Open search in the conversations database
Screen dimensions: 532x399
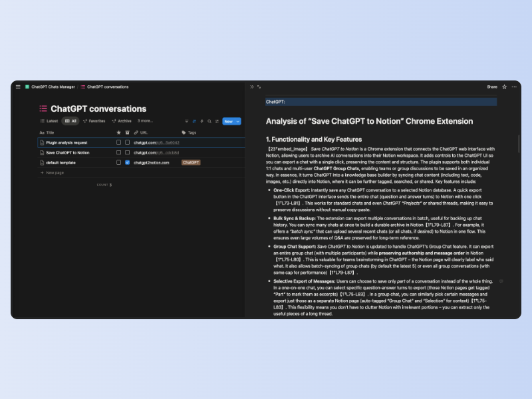(209, 121)
